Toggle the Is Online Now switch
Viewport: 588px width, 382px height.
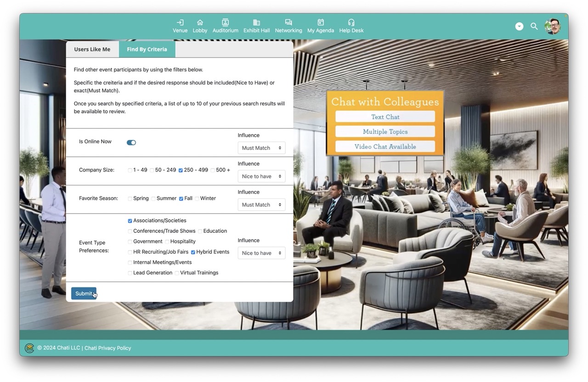pyautogui.click(x=131, y=142)
